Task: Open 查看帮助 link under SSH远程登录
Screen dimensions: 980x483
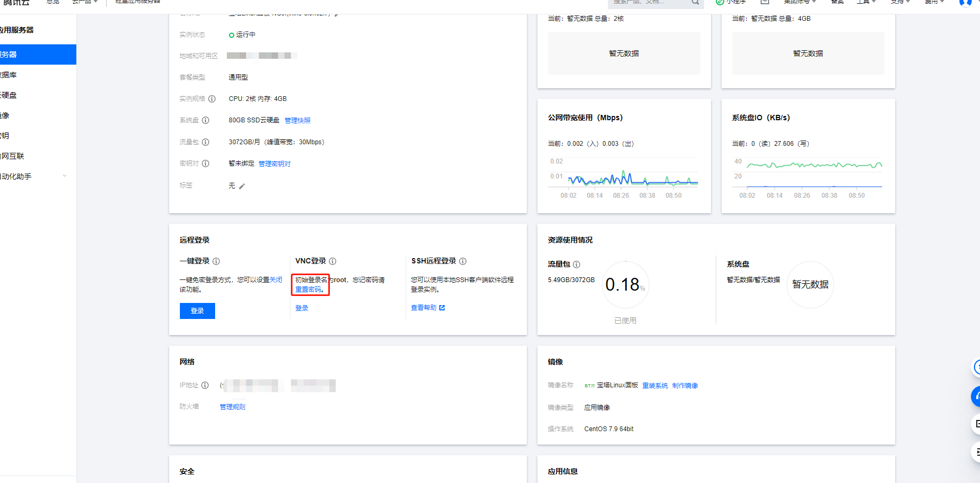Action: point(428,308)
